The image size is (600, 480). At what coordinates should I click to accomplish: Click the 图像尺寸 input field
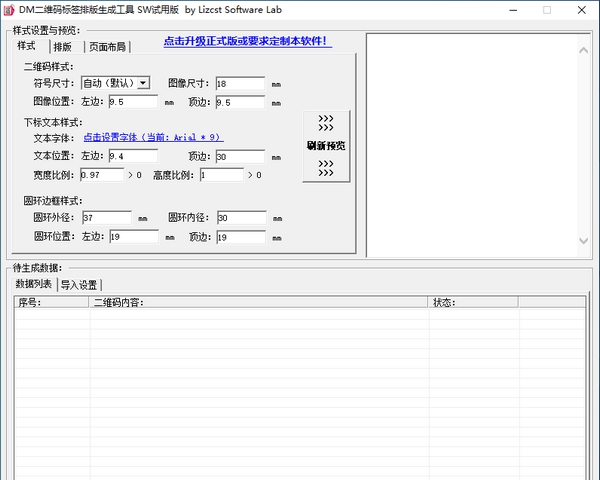pyautogui.click(x=240, y=83)
